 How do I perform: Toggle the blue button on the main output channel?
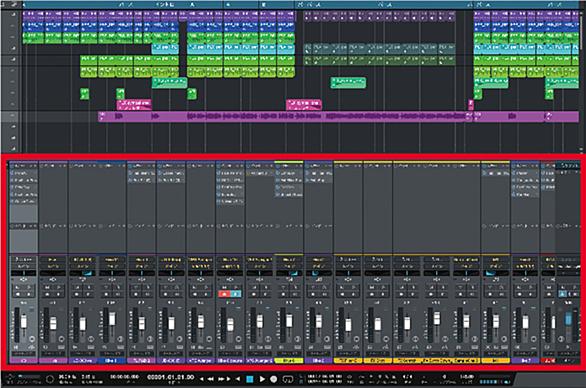tap(562, 294)
